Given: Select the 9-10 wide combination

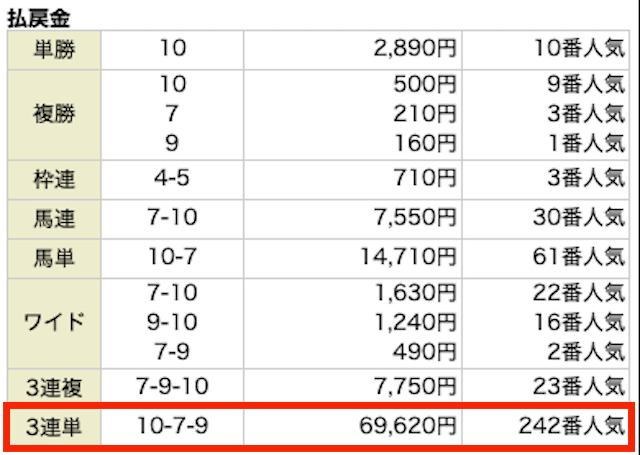Looking at the screenshot, I should tap(172, 322).
